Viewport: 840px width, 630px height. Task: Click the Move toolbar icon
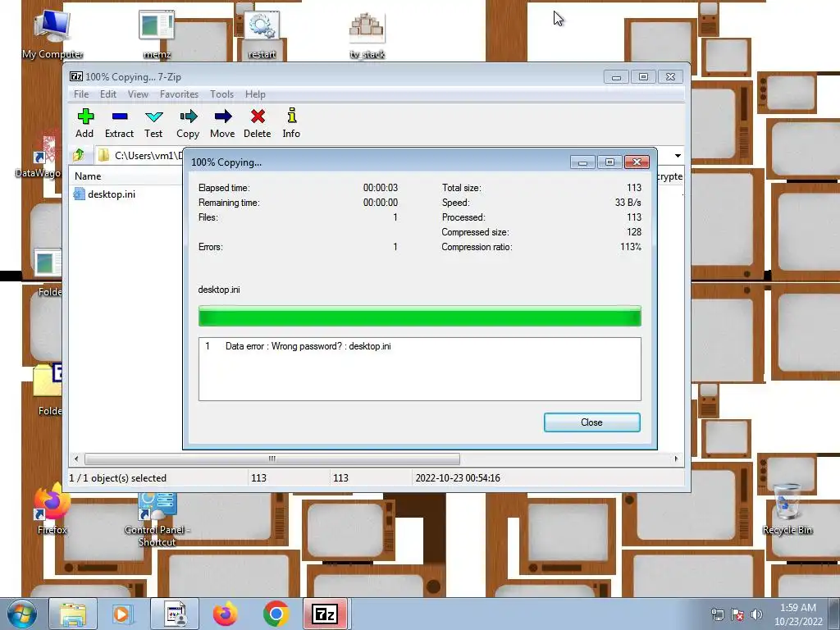pos(222,123)
